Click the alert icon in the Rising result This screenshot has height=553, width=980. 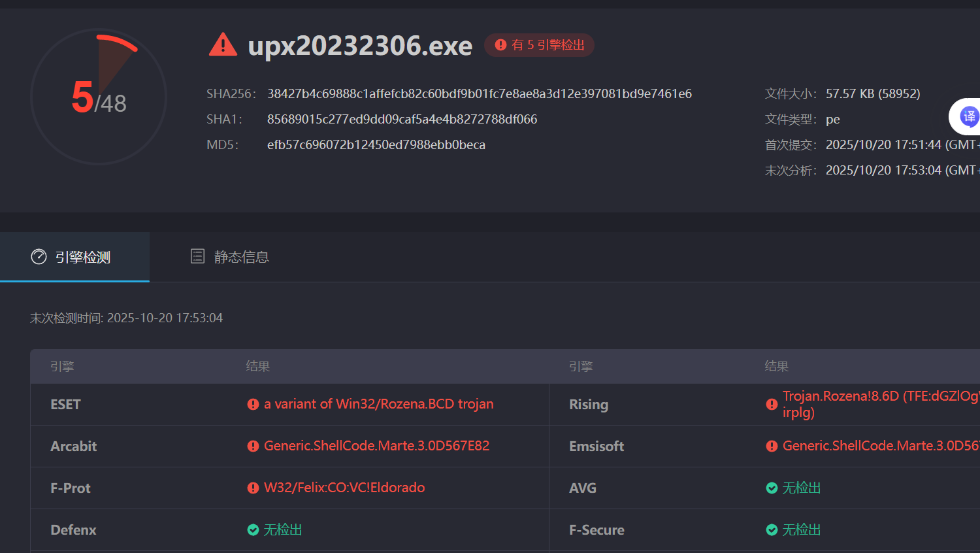[x=772, y=405]
